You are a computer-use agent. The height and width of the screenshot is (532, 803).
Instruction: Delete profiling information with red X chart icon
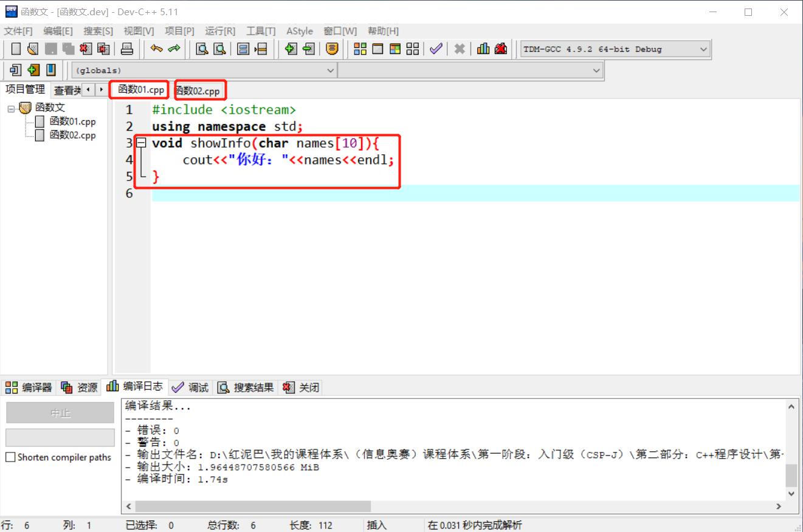(501, 49)
